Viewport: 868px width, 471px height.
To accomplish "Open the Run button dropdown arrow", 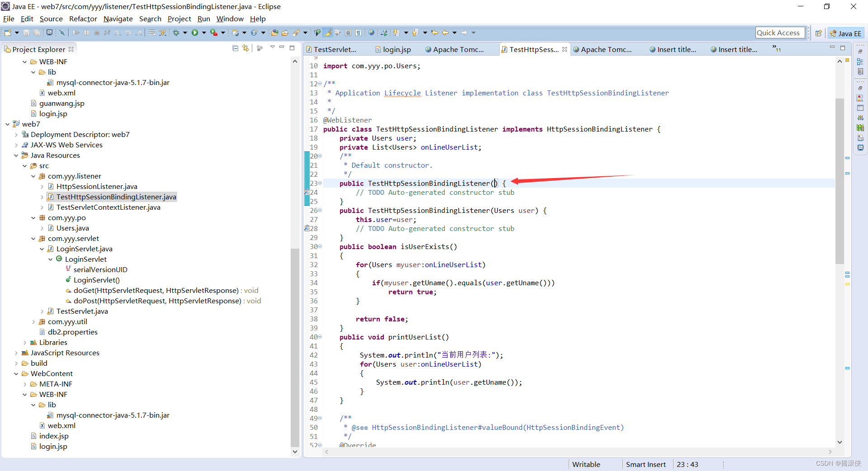I will coord(204,33).
